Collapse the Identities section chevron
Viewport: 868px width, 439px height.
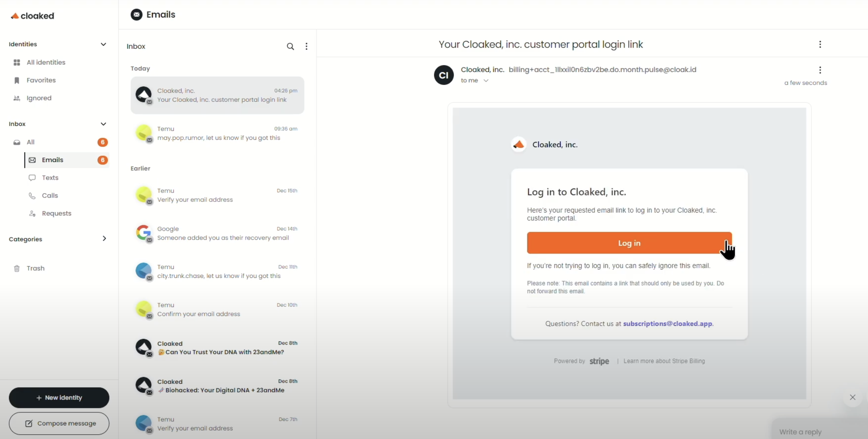point(103,44)
